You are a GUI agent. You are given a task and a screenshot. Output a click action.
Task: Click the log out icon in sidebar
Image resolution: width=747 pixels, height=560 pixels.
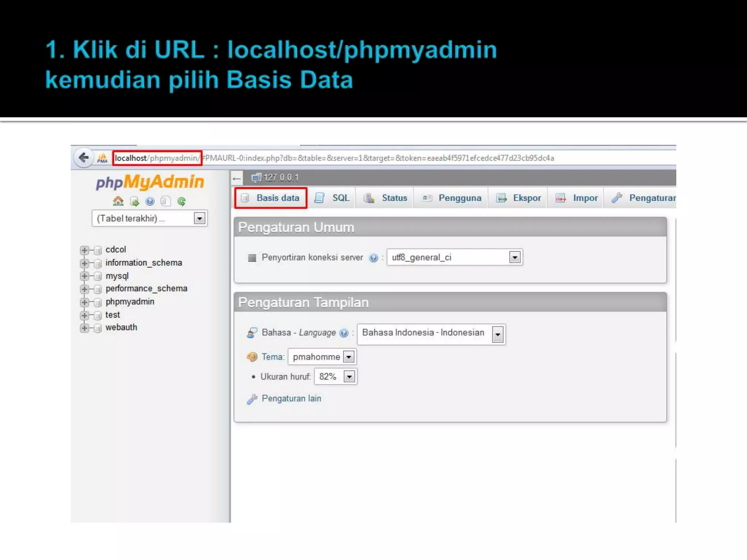[134, 201]
